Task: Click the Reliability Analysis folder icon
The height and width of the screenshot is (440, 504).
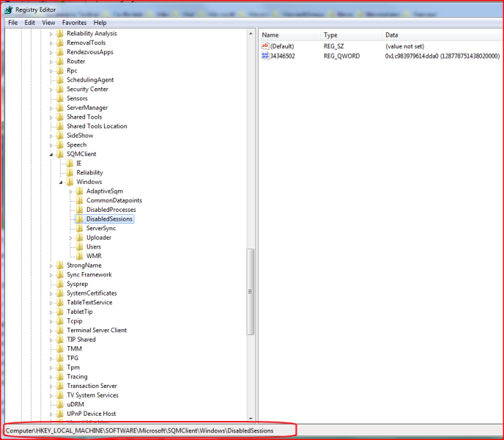Action: (x=60, y=34)
